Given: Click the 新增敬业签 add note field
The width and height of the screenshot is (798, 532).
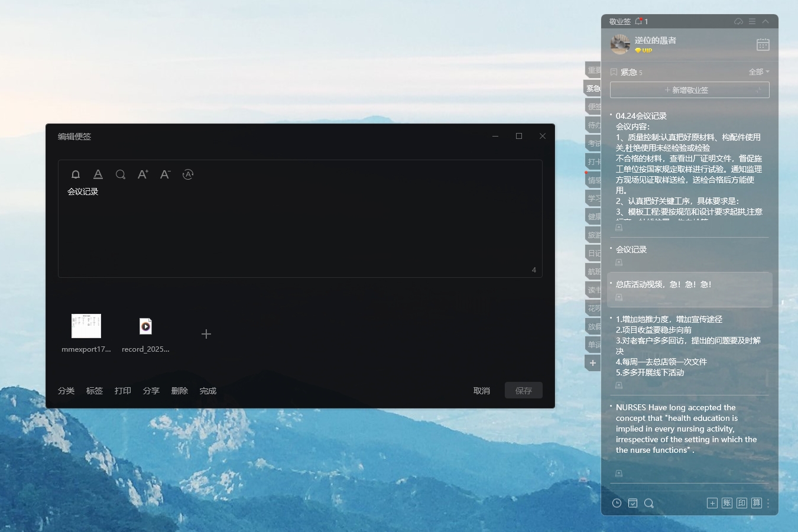Looking at the screenshot, I should pos(689,90).
